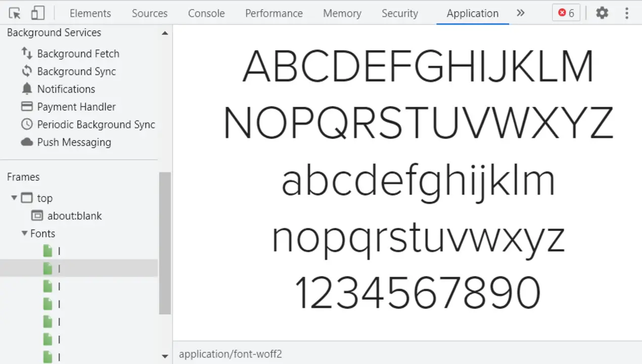This screenshot has width=642, height=364.
Task: Switch to the Memory tab
Action: (342, 13)
